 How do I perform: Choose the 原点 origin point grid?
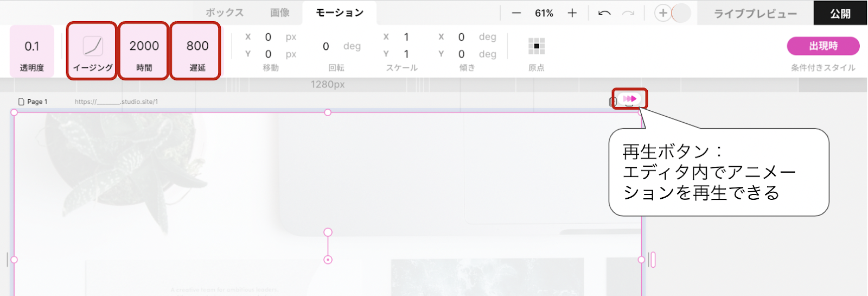(x=537, y=46)
